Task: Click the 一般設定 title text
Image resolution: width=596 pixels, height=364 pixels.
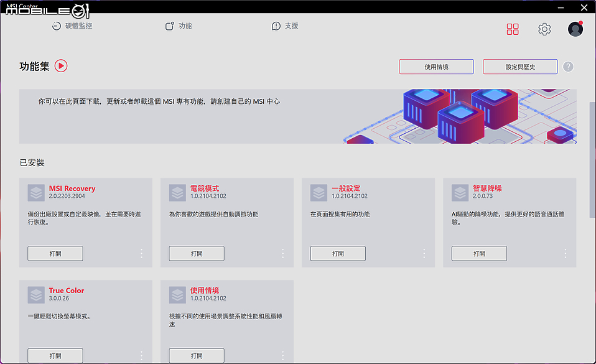Action: pyautogui.click(x=346, y=189)
